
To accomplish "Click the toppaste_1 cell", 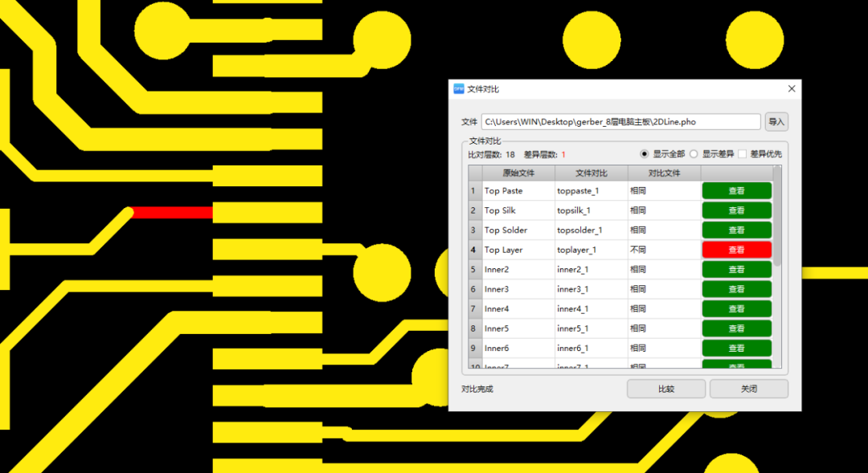I will [592, 191].
